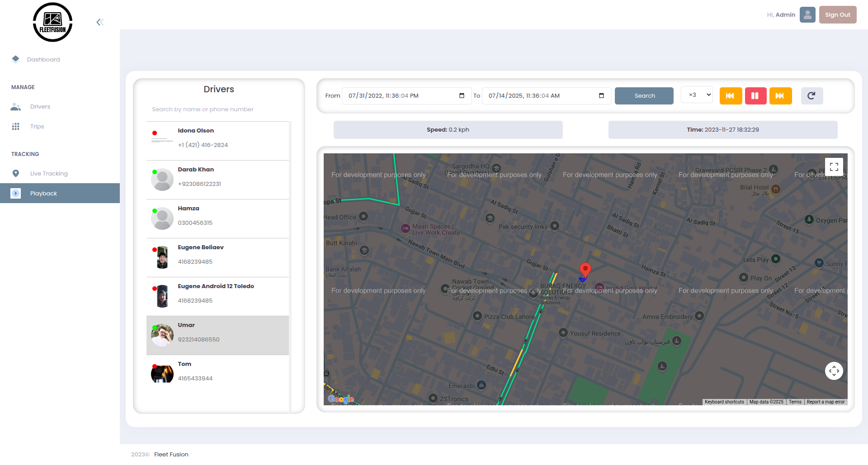868x465 pixels.
Task: Select the Drivers people icon in sidebar
Action: pyautogui.click(x=16, y=106)
